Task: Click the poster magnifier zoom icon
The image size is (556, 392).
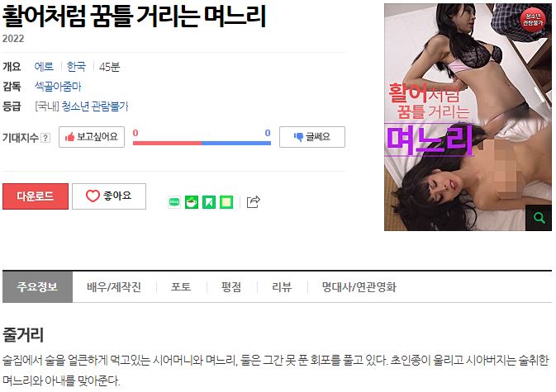Action: (x=539, y=218)
